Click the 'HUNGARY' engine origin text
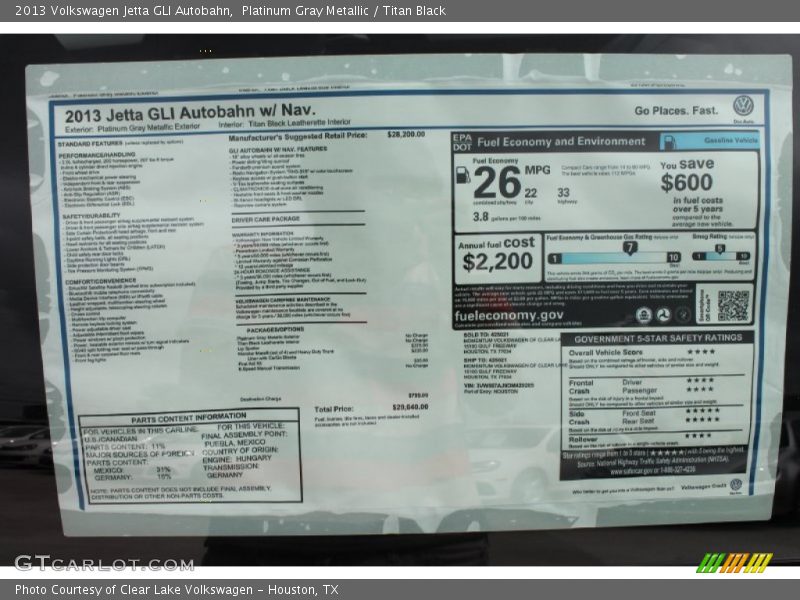800x600 pixels. pos(254,458)
